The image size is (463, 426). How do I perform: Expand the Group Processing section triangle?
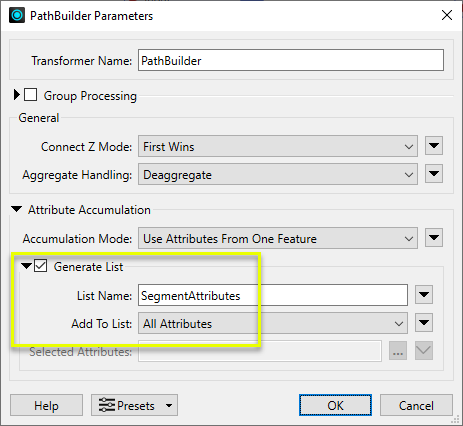17,95
